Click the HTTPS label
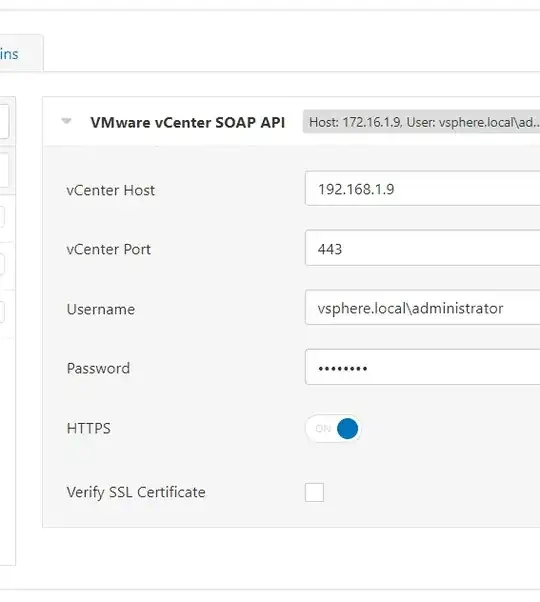 [x=89, y=428]
